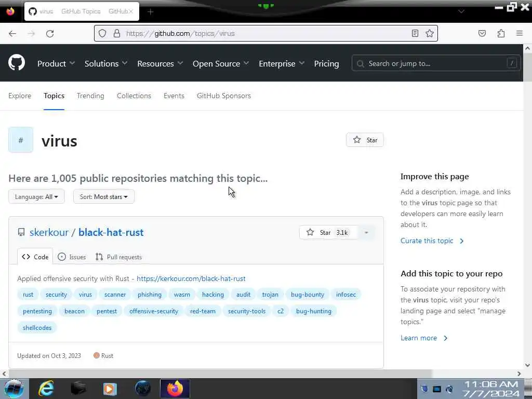The height and width of the screenshot is (399, 532).
Task: Open the Language: All dropdown
Action: [x=36, y=196]
